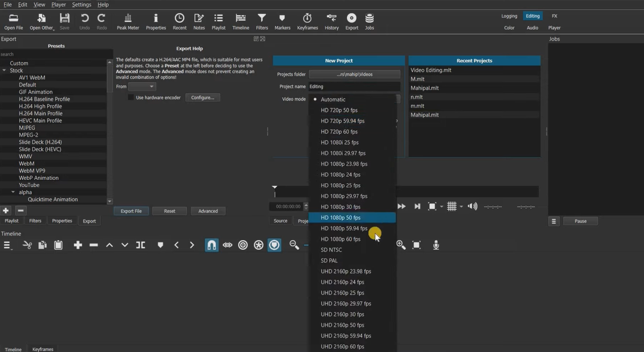
Task: Toggle player volume speaker button
Action: tap(472, 206)
